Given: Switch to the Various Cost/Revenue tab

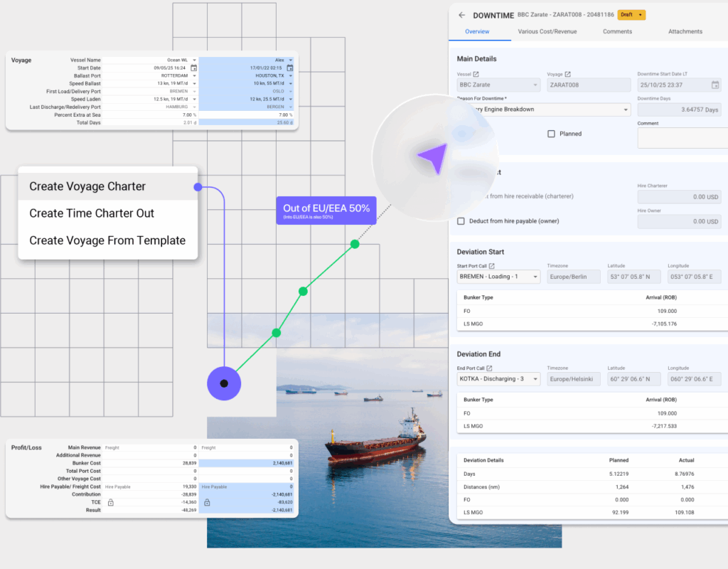Looking at the screenshot, I should (x=547, y=32).
